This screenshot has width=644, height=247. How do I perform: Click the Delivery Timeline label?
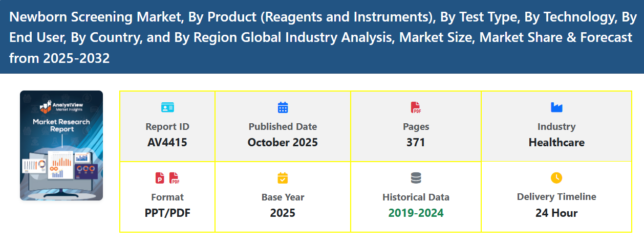(x=556, y=197)
